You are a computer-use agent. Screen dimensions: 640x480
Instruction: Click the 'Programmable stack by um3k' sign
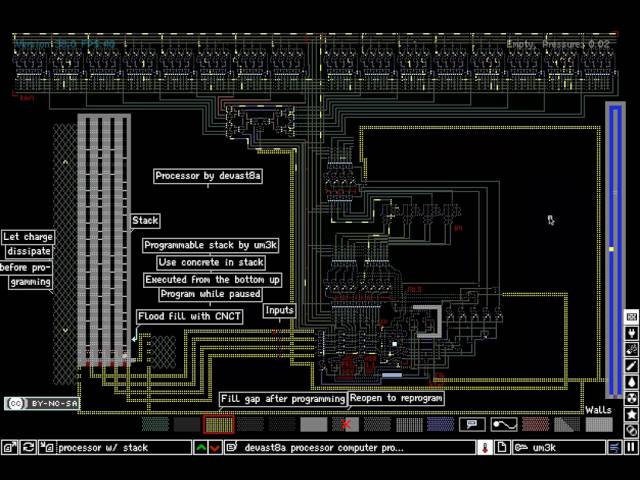point(210,245)
